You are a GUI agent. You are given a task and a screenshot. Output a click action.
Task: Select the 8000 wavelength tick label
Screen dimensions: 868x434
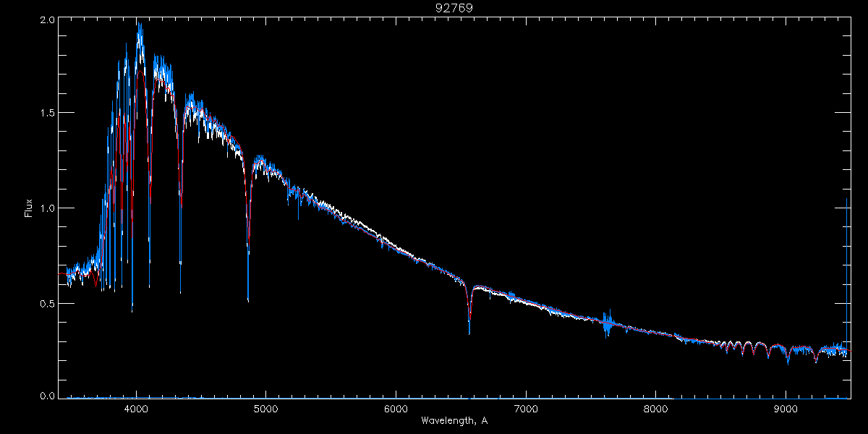coord(655,409)
